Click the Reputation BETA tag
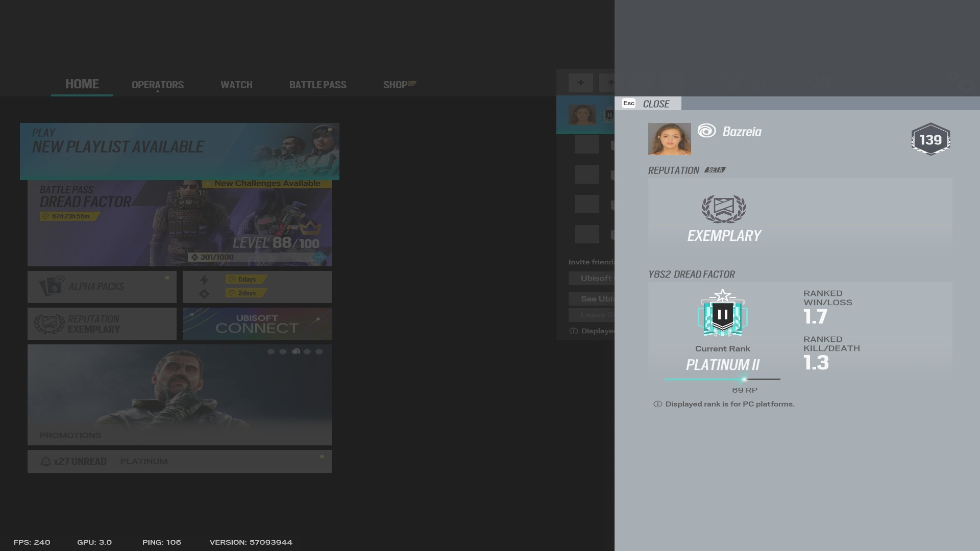This screenshot has height=551, width=980. point(715,170)
